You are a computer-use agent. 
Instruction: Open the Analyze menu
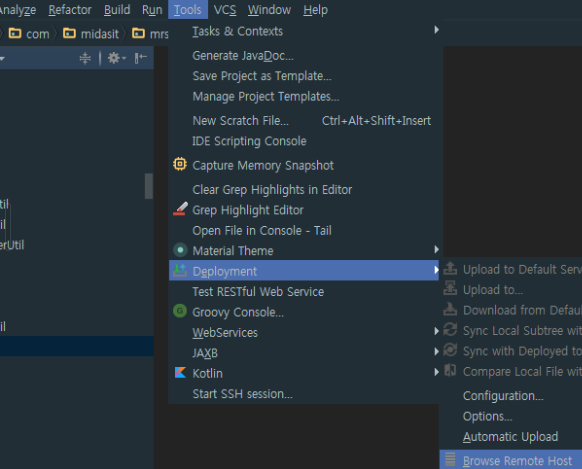pyautogui.click(x=18, y=10)
